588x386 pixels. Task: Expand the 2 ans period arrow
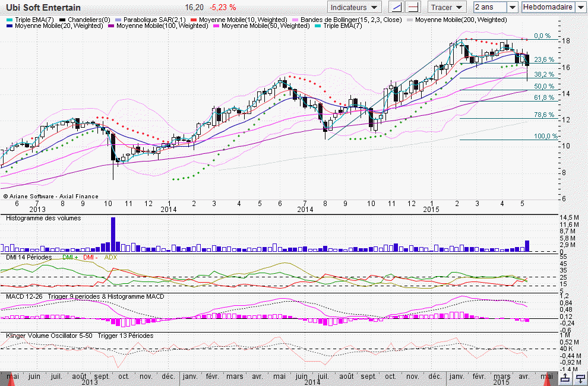point(512,7)
